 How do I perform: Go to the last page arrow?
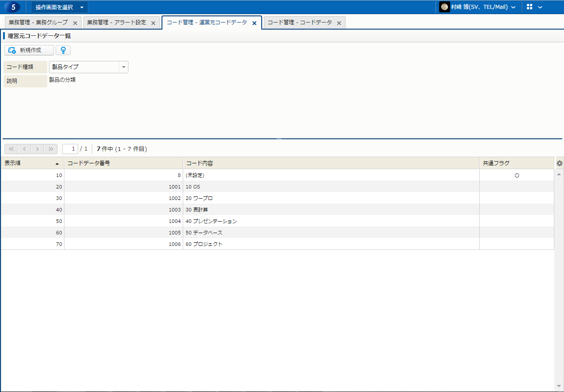(x=51, y=149)
